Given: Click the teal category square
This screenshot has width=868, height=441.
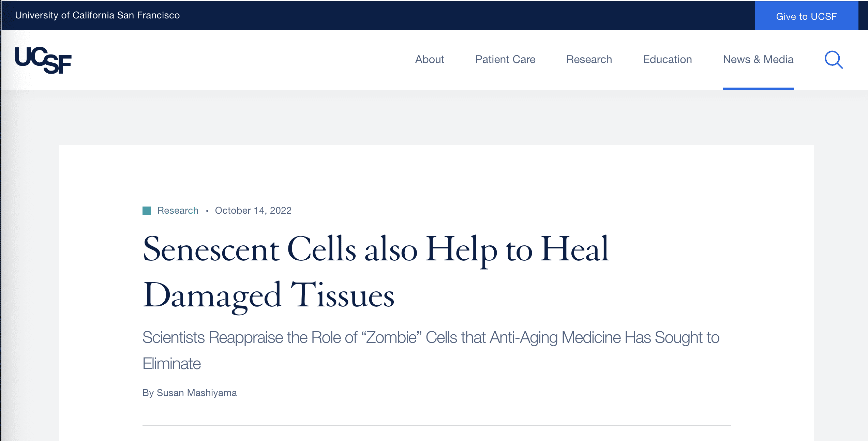Looking at the screenshot, I should [147, 211].
